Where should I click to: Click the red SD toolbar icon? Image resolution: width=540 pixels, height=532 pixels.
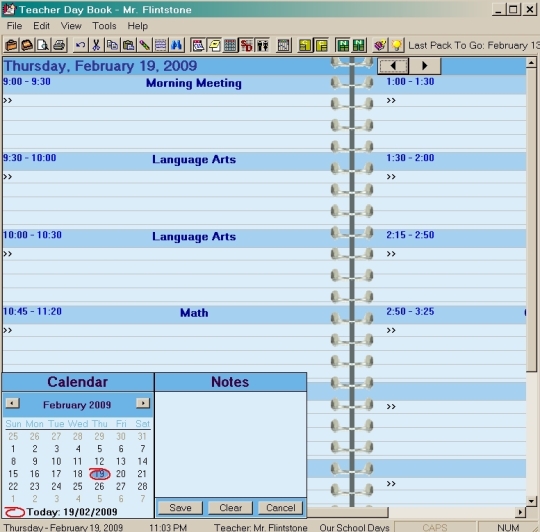[x=246, y=45]
